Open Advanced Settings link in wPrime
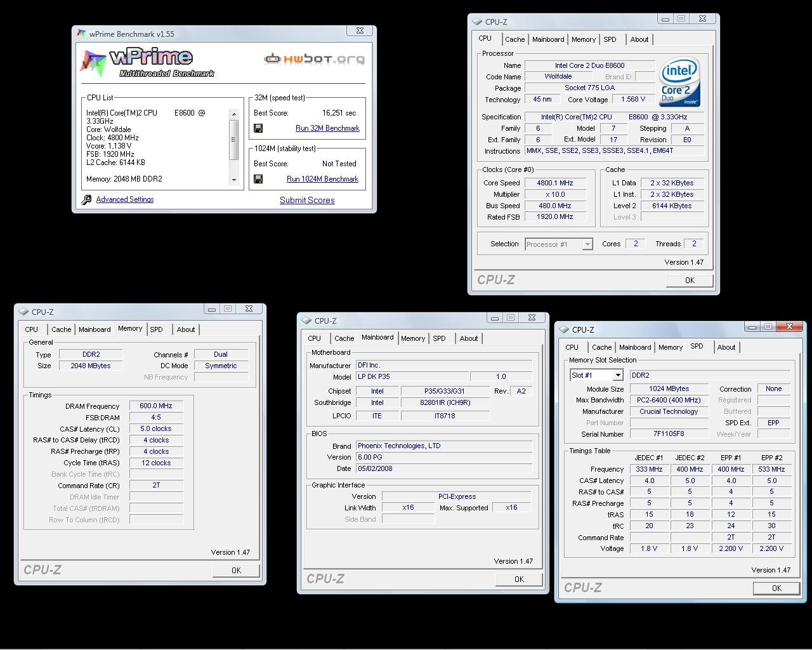812x650 pixels. [x=125, y=199]
